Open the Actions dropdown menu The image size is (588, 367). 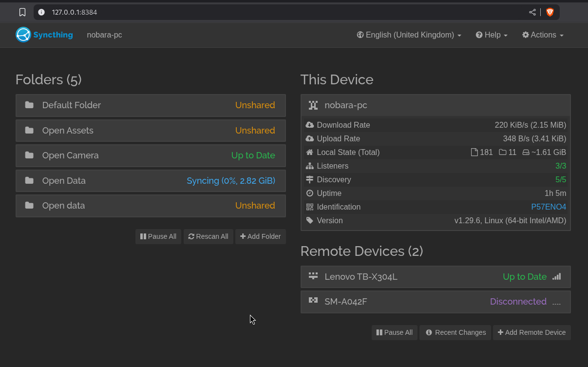pos(543,35)
